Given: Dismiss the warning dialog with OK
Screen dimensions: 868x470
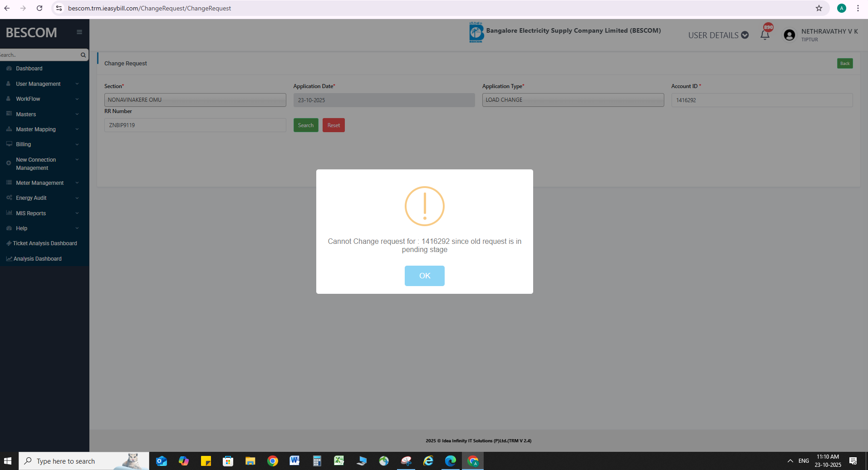Looking at the screenshot, I should [x=425, y=276].
